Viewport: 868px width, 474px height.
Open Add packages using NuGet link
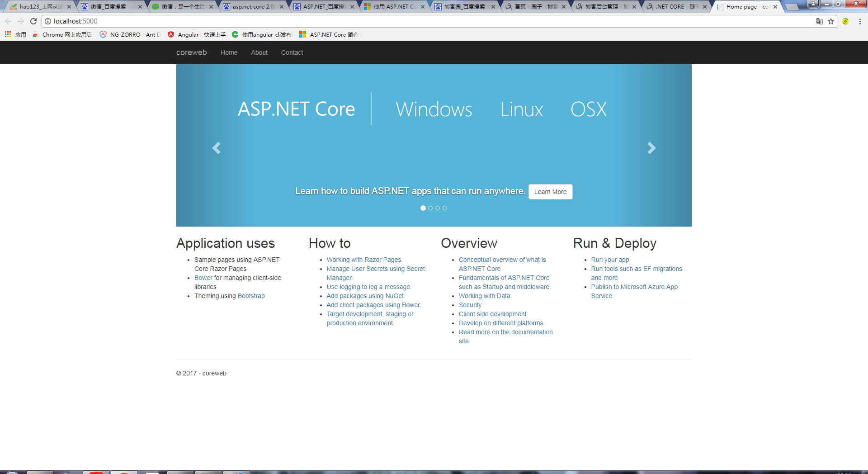point(366,296)
